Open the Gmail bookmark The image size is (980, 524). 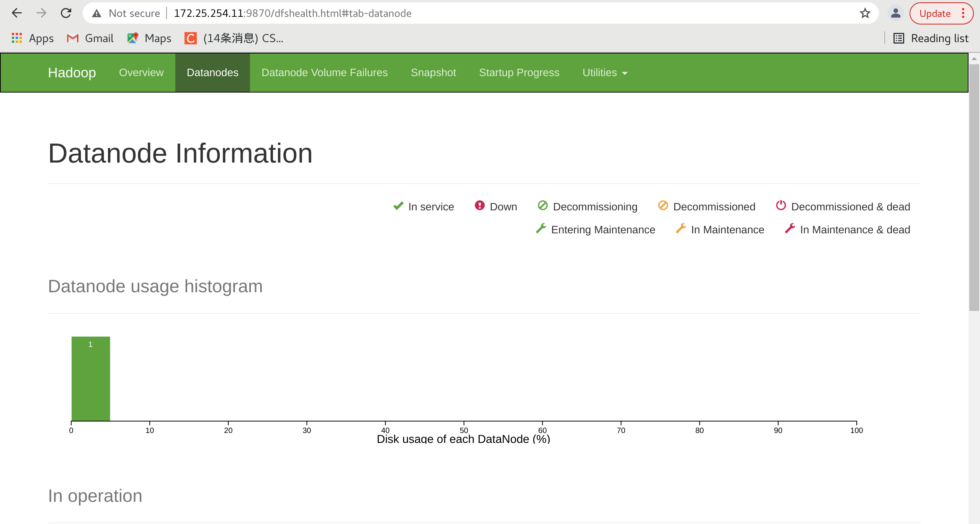[x=90, y=38]
